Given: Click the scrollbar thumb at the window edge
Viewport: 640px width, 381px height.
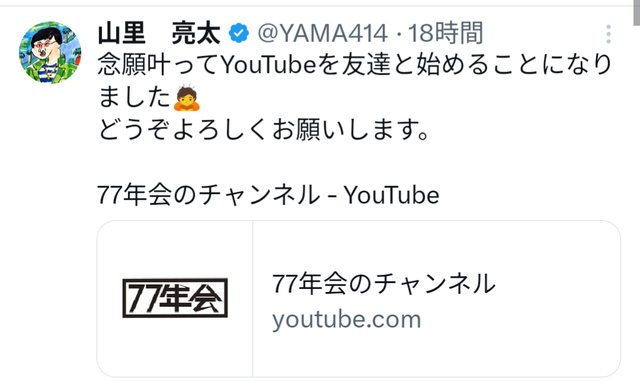Looking at the screenshot, I should pos(637,12).
